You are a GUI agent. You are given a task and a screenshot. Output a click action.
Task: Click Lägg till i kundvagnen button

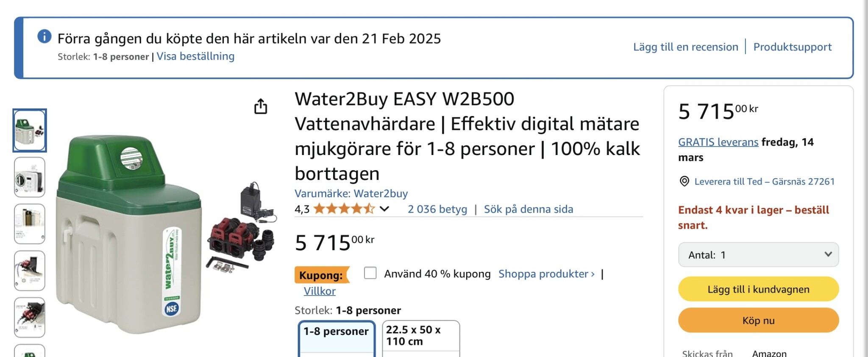tap(758, 289)
